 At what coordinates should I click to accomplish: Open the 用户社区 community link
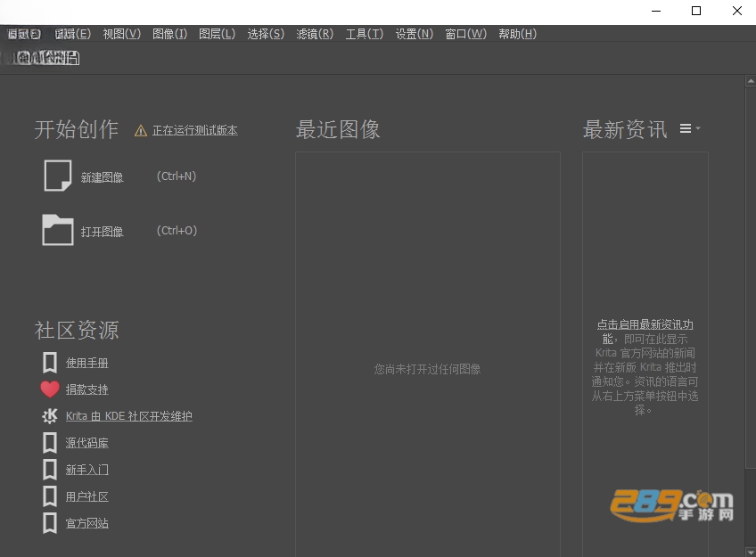pos(86,496)
